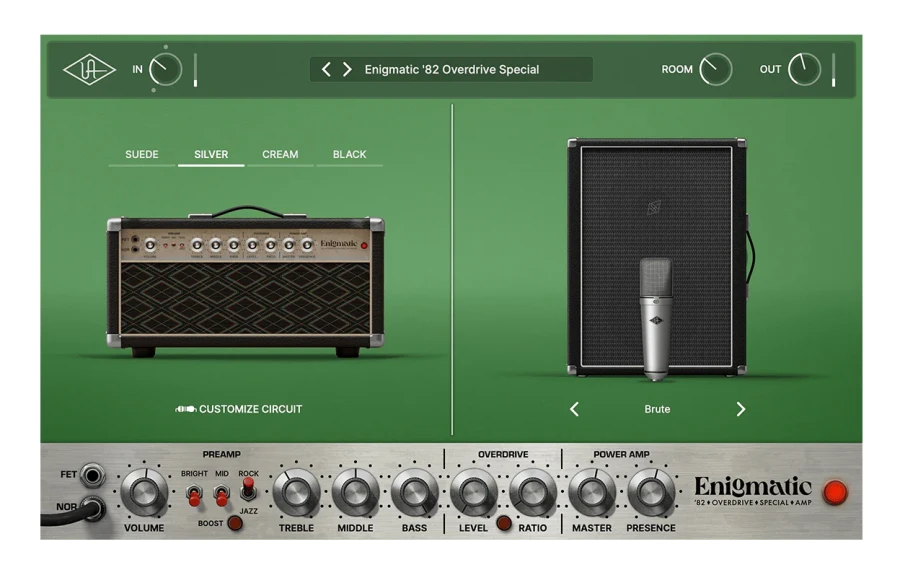Image resolution: width=900 pixels, height=570 pixels.
Task: Click the OVERDRIVE section label
Action: coord(503,454)
